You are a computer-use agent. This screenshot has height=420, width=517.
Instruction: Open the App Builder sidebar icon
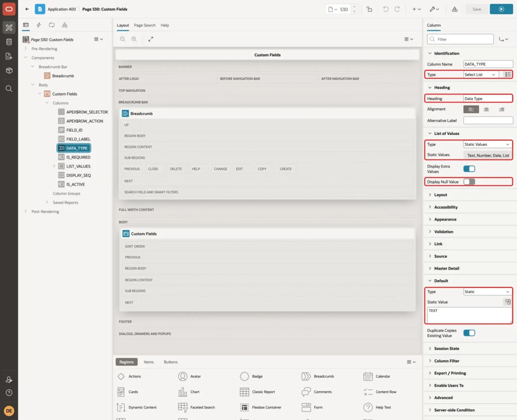(9, 28)
